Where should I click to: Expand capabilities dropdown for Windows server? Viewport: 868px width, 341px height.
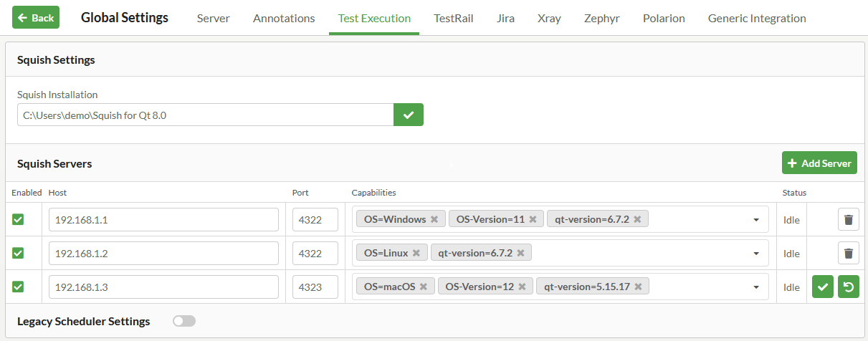(755, 220)
